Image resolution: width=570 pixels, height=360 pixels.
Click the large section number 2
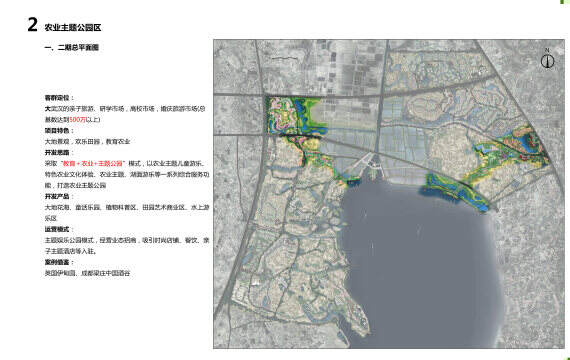(x=32, y=25)
